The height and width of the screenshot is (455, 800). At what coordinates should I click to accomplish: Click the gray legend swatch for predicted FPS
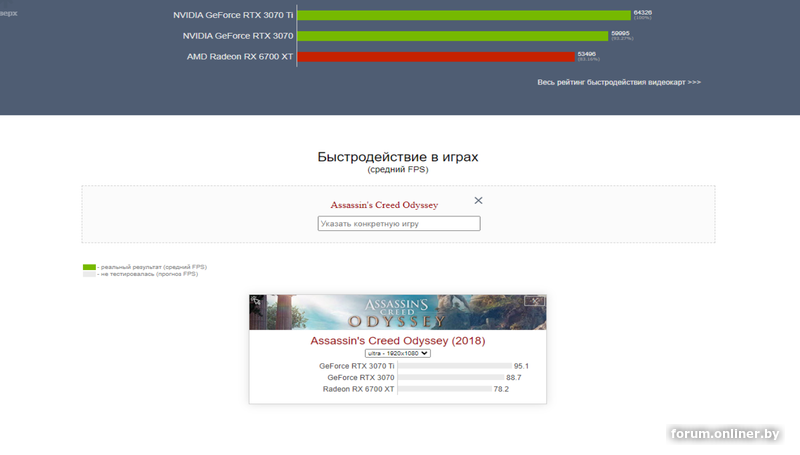(89, 274)
